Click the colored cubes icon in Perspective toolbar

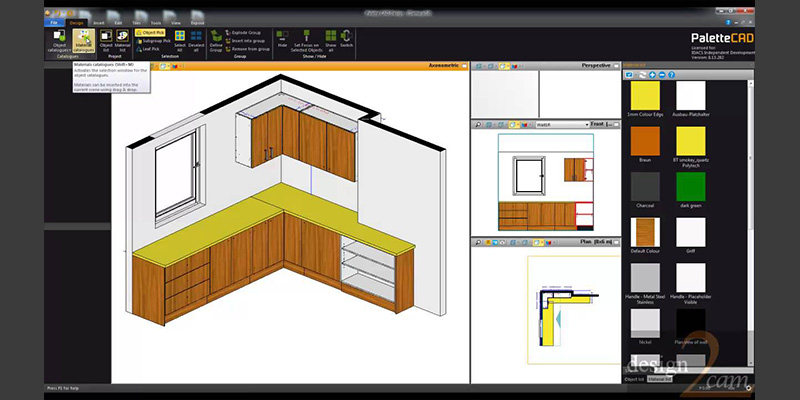(x=514, y=66)
